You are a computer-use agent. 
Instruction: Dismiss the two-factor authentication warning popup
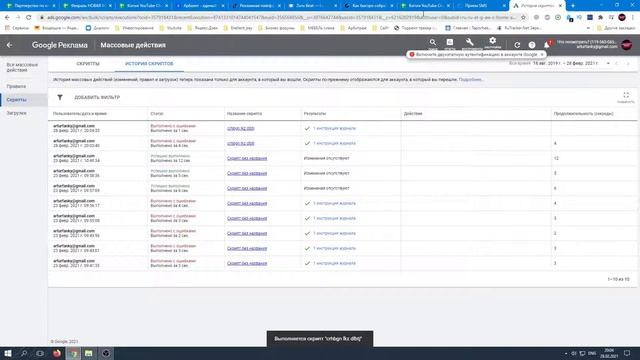(x=542, y=55)
